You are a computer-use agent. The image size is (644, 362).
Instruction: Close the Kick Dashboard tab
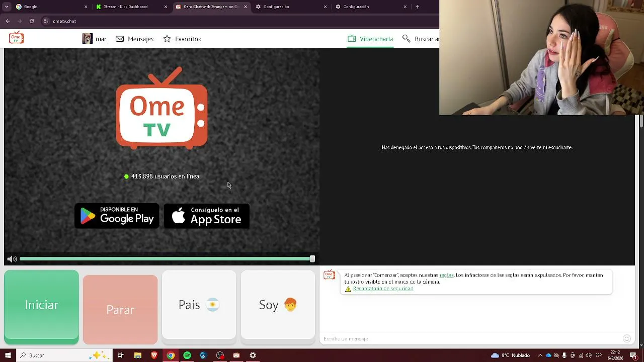(x=166, y=7)
